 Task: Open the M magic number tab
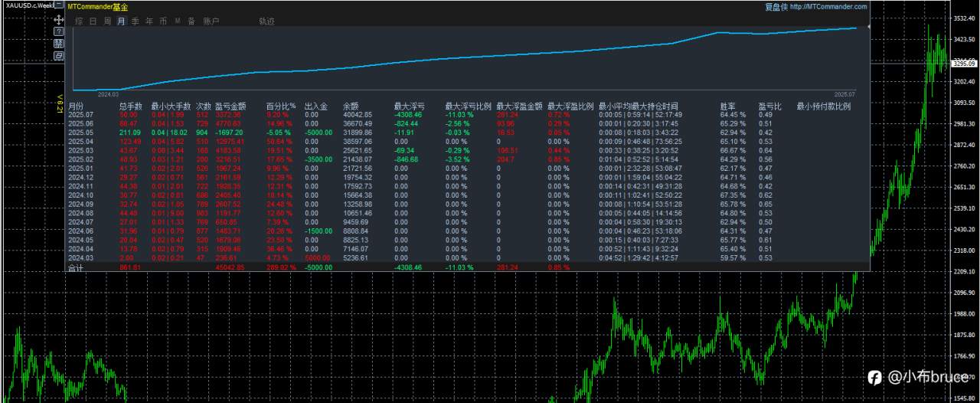[178, 21]
